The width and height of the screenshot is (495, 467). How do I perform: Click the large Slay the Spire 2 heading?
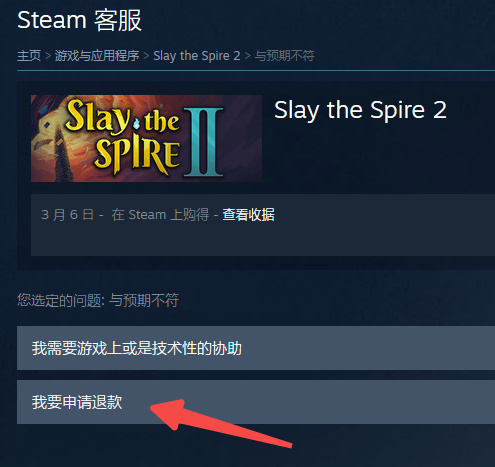(x=360, y=110)
